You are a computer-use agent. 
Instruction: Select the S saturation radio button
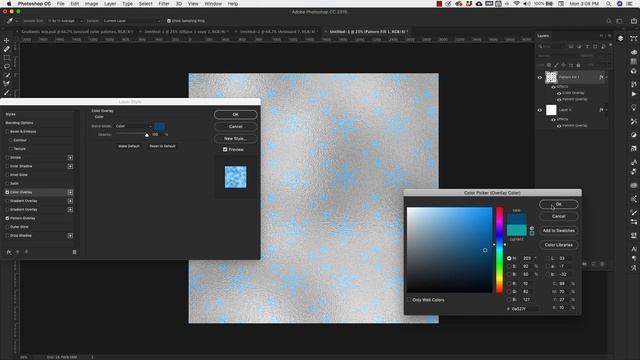pos(509,267)
